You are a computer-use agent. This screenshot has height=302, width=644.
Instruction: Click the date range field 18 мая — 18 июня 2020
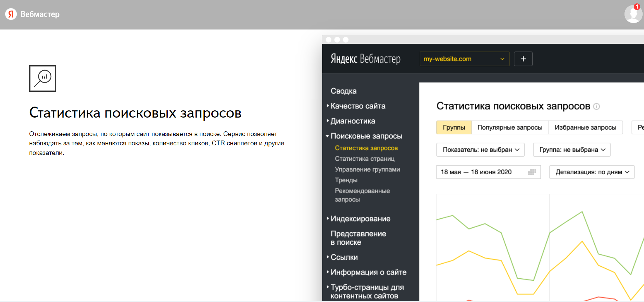(x=489, y=172)
